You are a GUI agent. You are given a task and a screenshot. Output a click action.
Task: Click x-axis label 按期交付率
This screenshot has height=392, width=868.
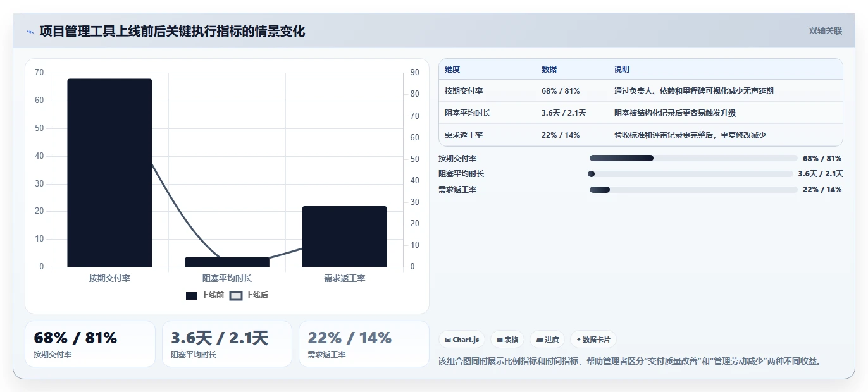[x=109, y=278]
